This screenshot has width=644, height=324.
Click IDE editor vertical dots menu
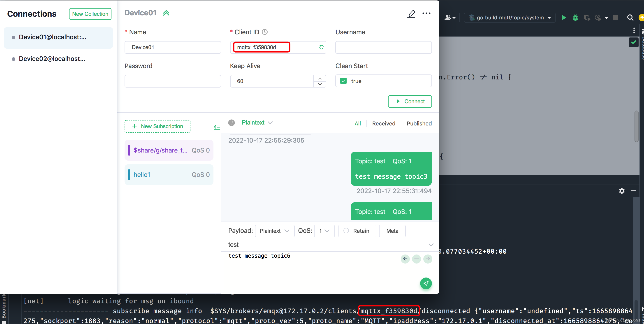coord(634,30)
